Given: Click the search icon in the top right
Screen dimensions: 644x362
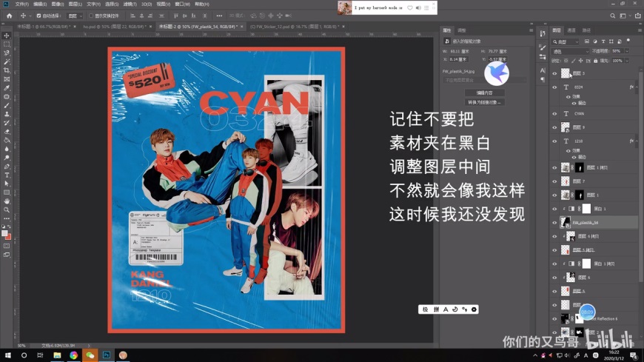Looking at the screenshot, I should tap(612, 16).
